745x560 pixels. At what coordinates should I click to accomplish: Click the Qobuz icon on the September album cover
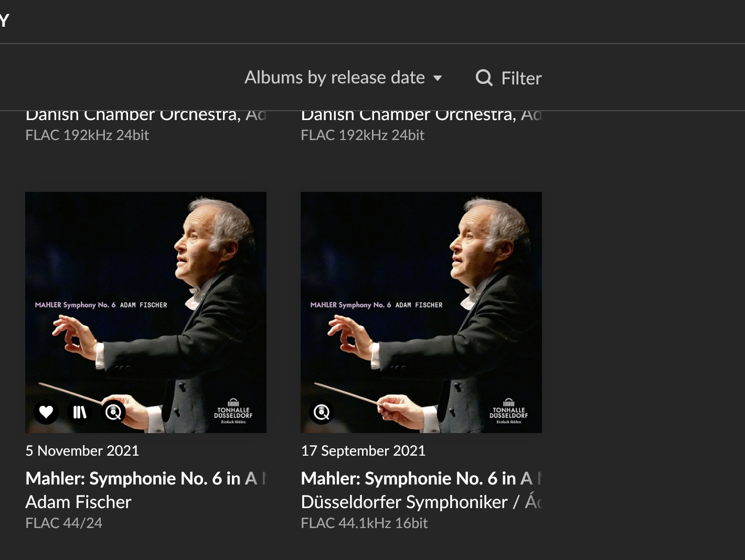click(322, 412)
